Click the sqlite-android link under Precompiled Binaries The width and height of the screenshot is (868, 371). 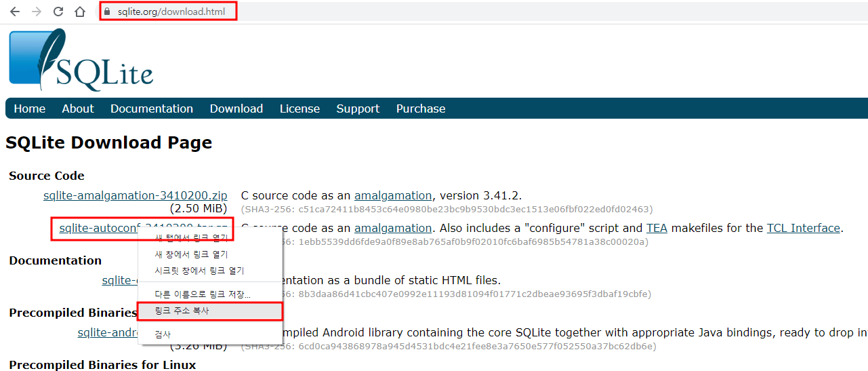(x=108, y=332)
